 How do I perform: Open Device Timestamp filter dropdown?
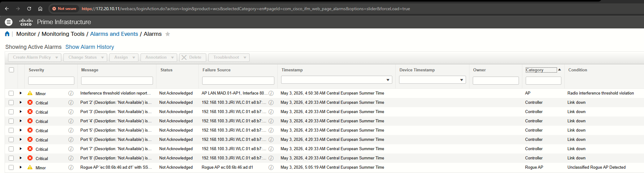pyautogui.click(x=461, y=80)
